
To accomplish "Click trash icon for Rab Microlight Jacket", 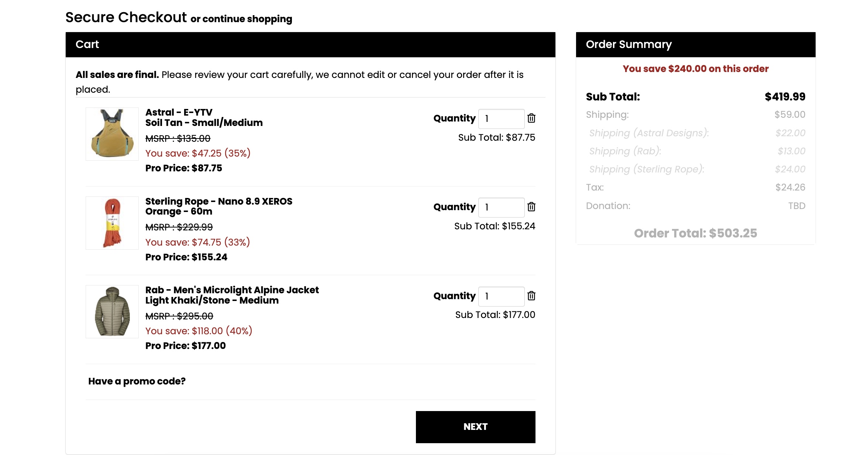I will coord(531,296).
